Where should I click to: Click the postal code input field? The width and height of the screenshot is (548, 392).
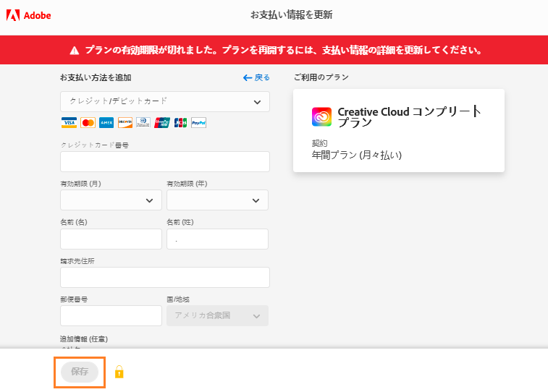tap(111, 315)
